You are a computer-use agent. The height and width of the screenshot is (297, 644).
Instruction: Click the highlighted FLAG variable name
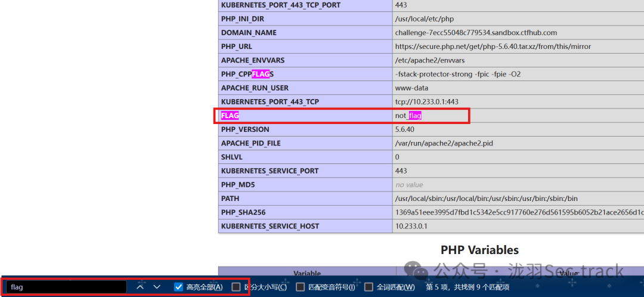[230, 116]
